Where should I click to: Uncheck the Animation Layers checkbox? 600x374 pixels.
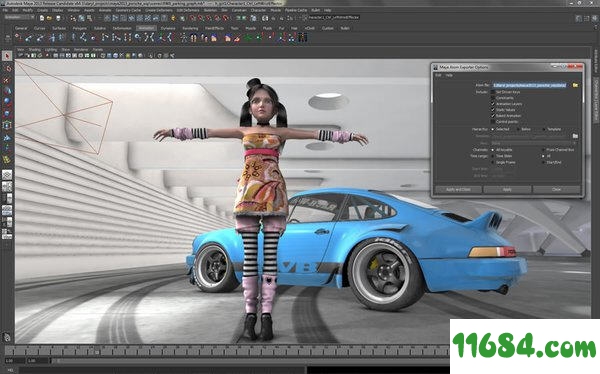coord(493,104)
